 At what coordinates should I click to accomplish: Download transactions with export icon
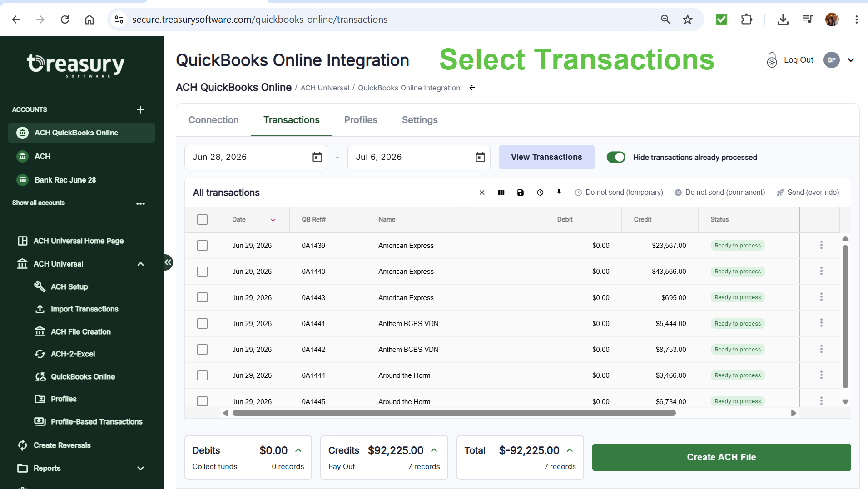[559, 193]
